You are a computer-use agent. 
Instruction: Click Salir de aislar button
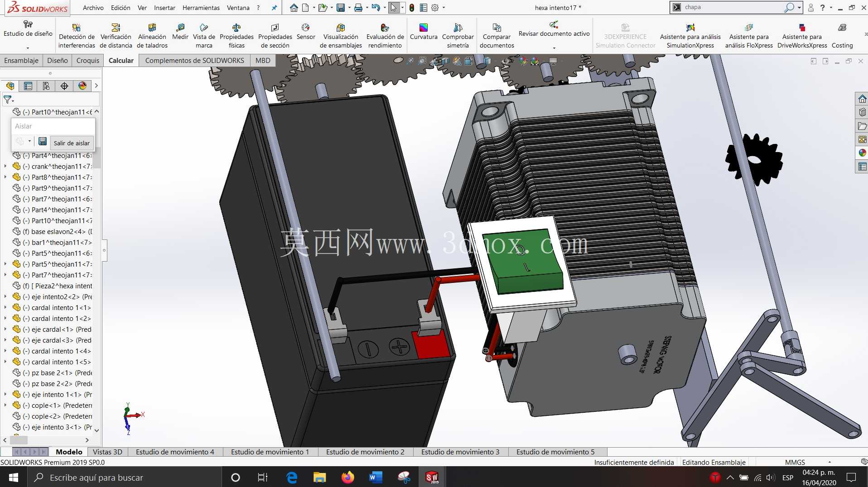[72, 143]
